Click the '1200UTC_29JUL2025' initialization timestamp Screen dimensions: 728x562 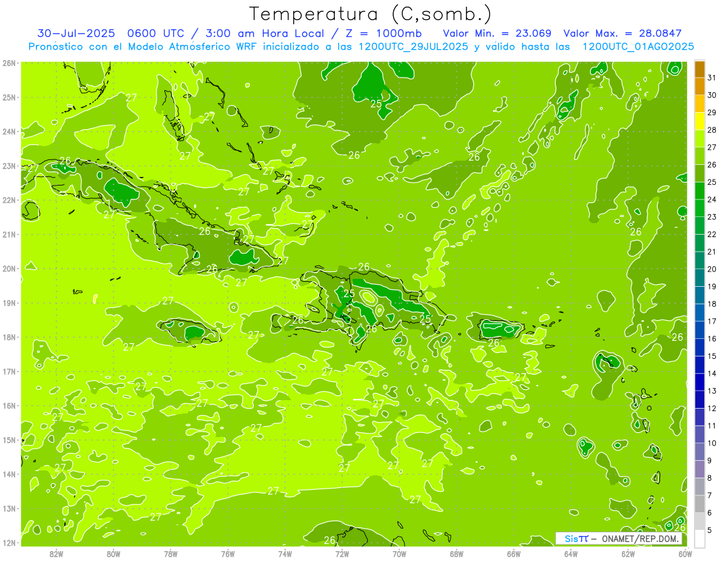pyautogui.click(x=413, y=47)
